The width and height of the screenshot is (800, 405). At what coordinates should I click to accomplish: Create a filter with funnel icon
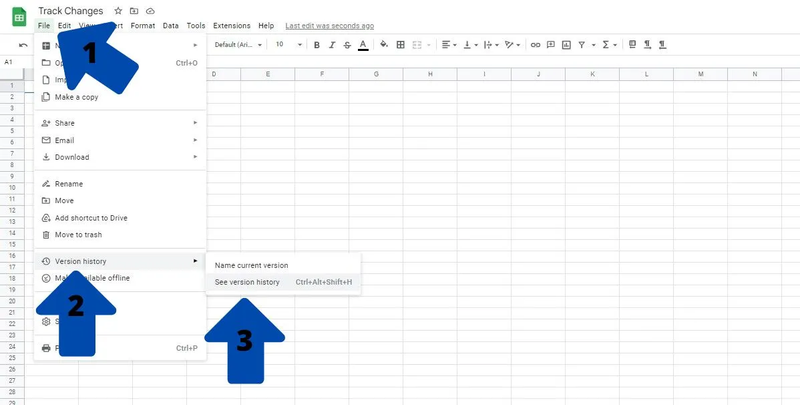(582, 45)
